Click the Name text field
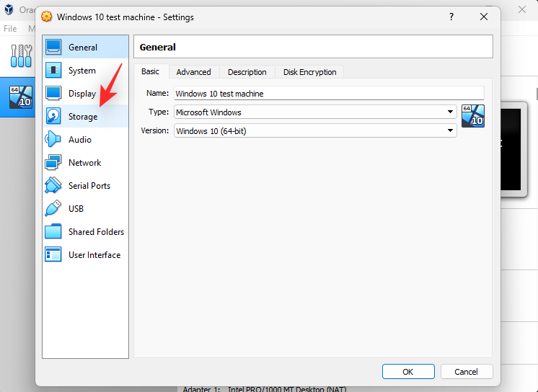 329,93
